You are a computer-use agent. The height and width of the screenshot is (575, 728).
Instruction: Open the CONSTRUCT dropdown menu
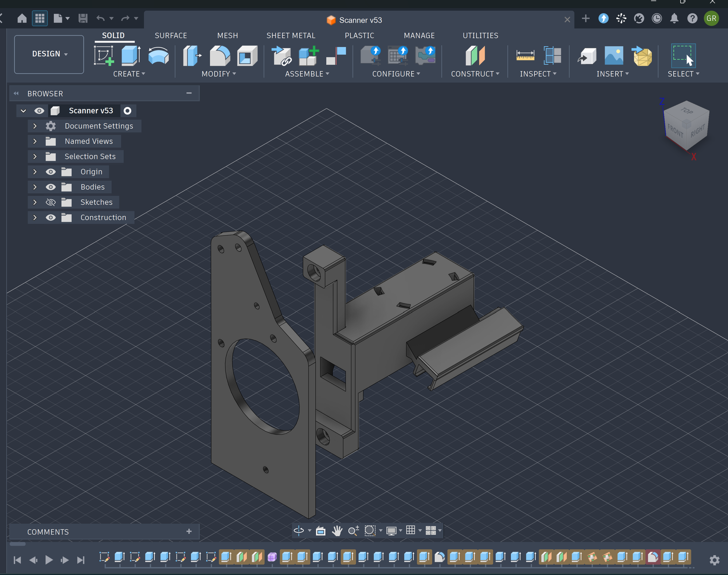[x=475, y=74]
